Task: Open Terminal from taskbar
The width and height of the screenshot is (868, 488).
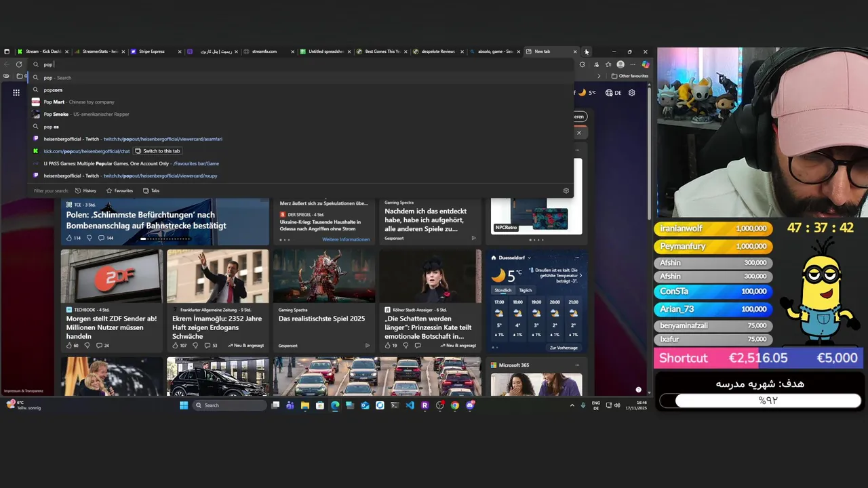Action: point(395,405)
